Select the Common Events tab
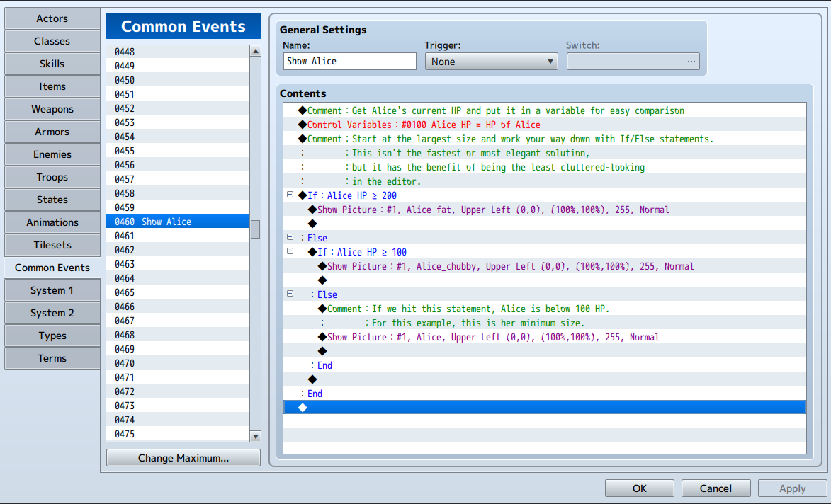831x504 pixels. click(52, 268)
